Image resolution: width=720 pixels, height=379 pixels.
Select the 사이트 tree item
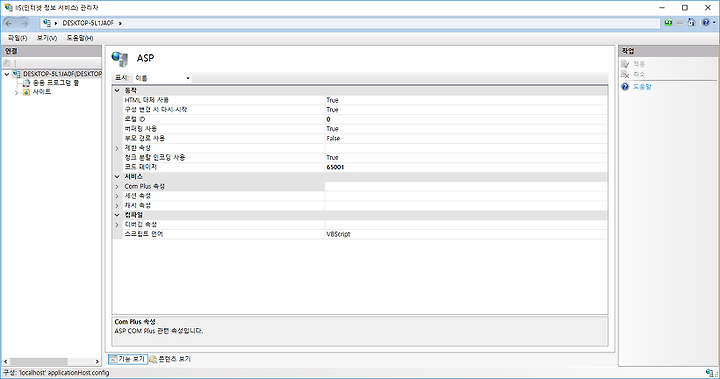(x=41, y=92)
